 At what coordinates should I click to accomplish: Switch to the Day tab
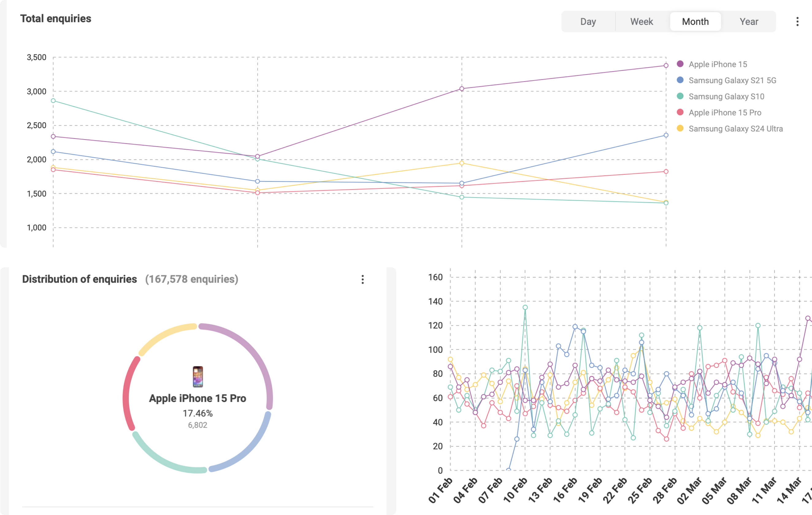(588, 21)
